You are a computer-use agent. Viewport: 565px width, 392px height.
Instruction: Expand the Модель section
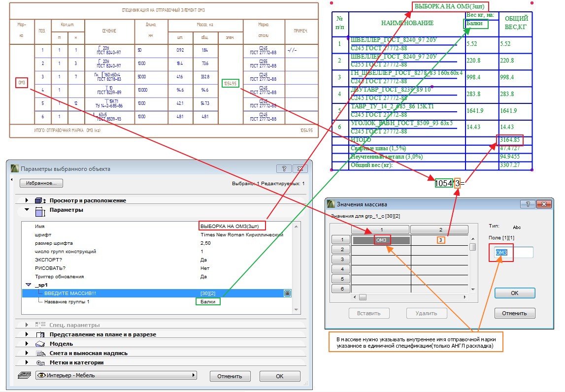coord(27,343)
